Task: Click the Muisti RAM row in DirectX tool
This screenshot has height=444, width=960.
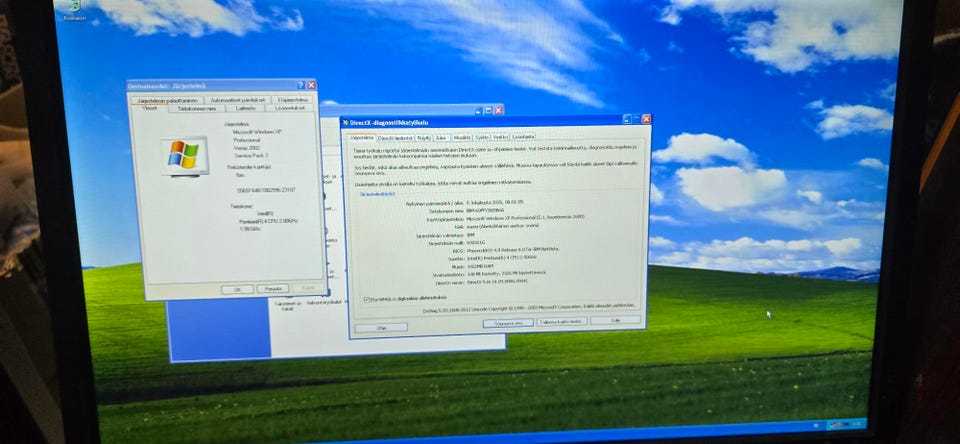Action: 474,266
